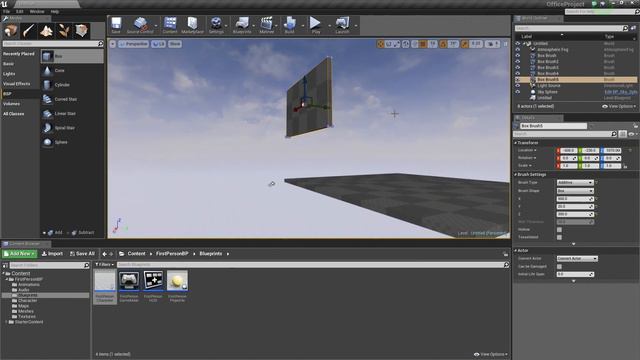Viewport: 640px width, 360px height.
Task: Click the Lit view mode button
Action: pos(159,44)
